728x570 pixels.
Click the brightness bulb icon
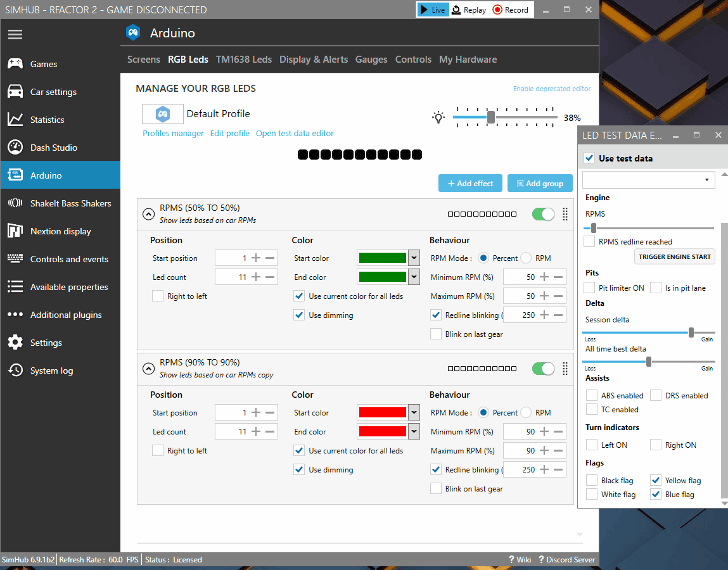[438, 117]
